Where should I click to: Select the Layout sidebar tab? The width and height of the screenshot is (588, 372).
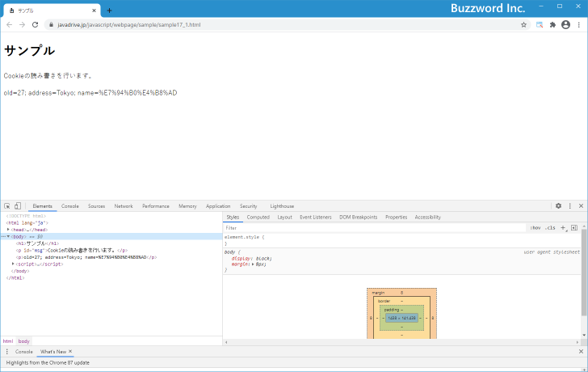click(x=284, y=218)
